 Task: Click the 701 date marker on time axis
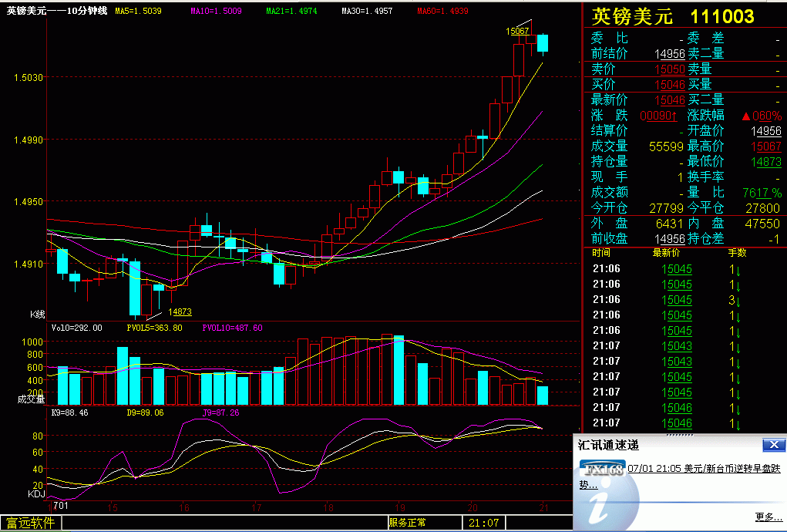60,506
